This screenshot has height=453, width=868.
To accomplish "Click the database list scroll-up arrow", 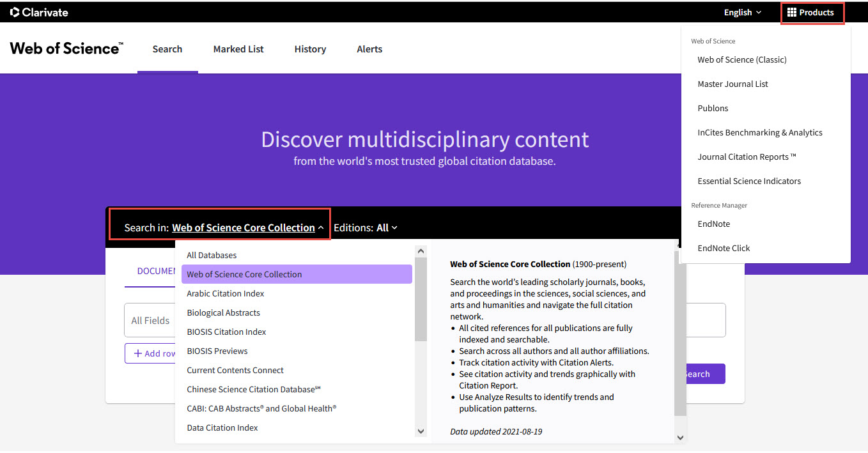I will pos(421,251).
